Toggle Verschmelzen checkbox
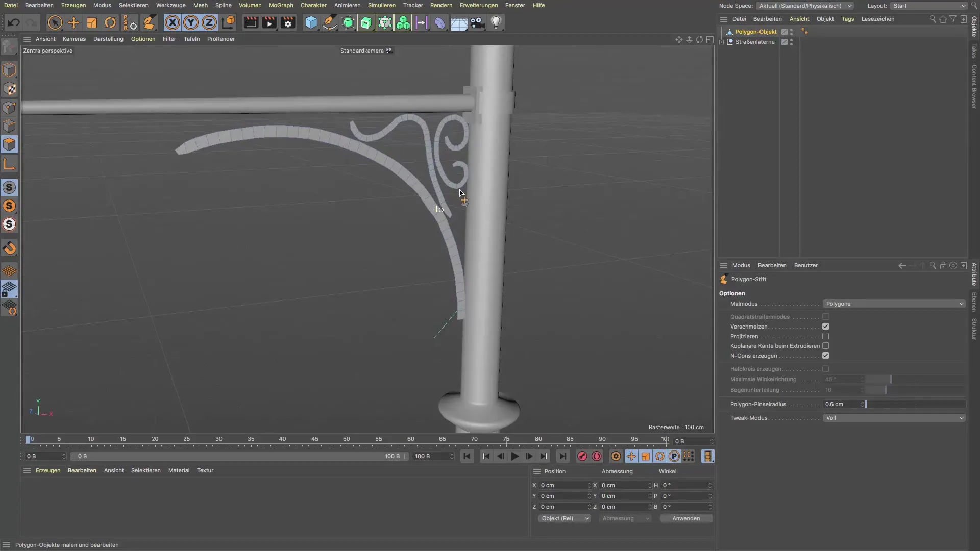Viewport: 980px width, 551px height. point(825,327)
